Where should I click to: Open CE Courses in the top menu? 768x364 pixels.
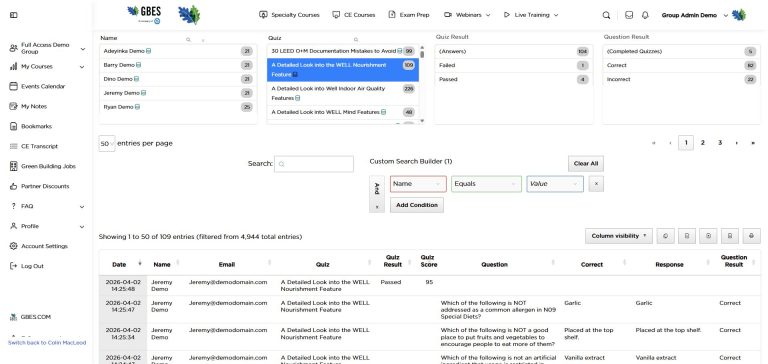pos(354,15)
